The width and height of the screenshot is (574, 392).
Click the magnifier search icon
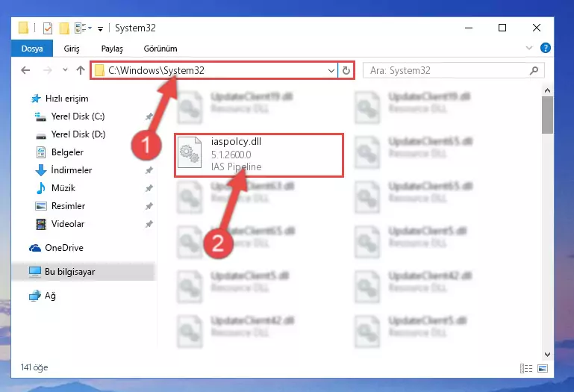pyautogui.click(x=534, y=70)
